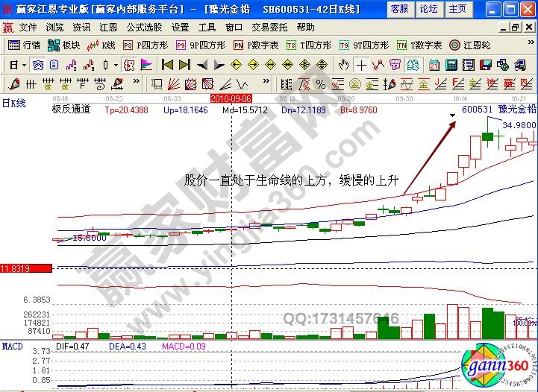Viewport: 538px width, 392px height.
Task: Switch to the K线 candlestick chart
Action: tap(101, 45)
